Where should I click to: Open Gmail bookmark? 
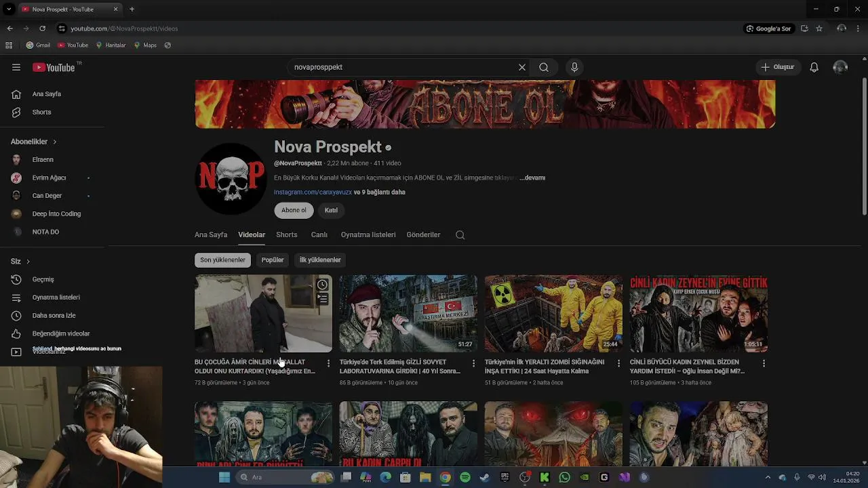click(38, 45)
